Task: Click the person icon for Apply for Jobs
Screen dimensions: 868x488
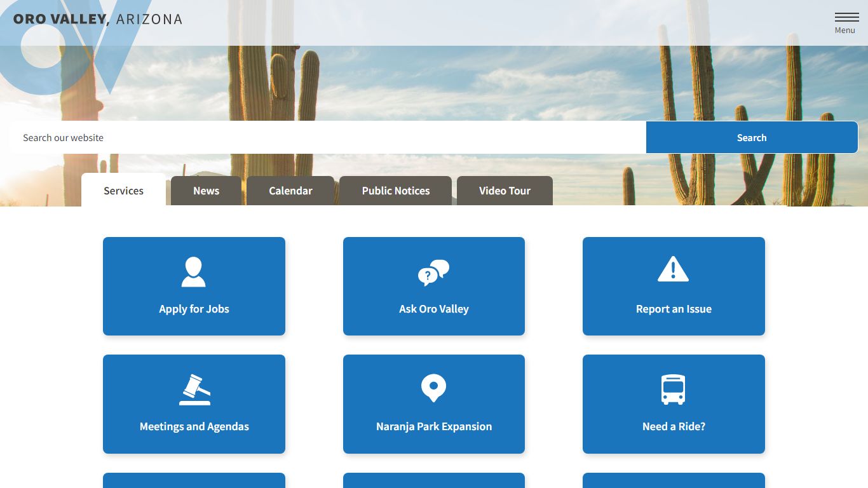Action: [x=193, y=272]
